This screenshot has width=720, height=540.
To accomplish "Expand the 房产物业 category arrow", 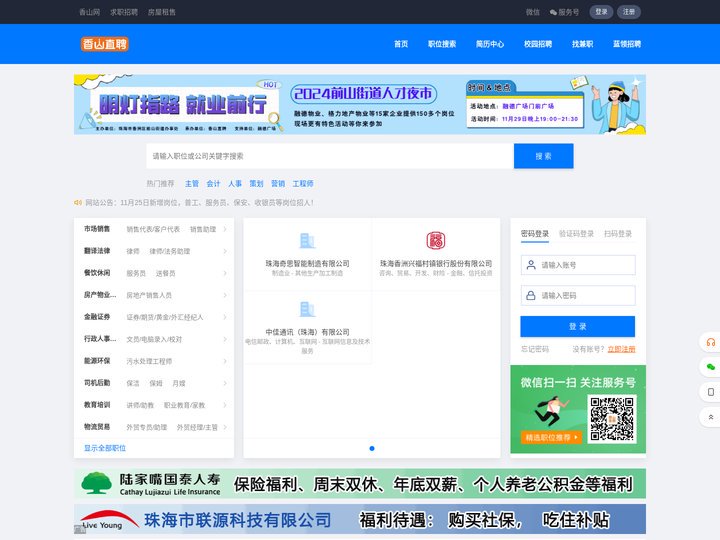I will click(x=225, y=295).
